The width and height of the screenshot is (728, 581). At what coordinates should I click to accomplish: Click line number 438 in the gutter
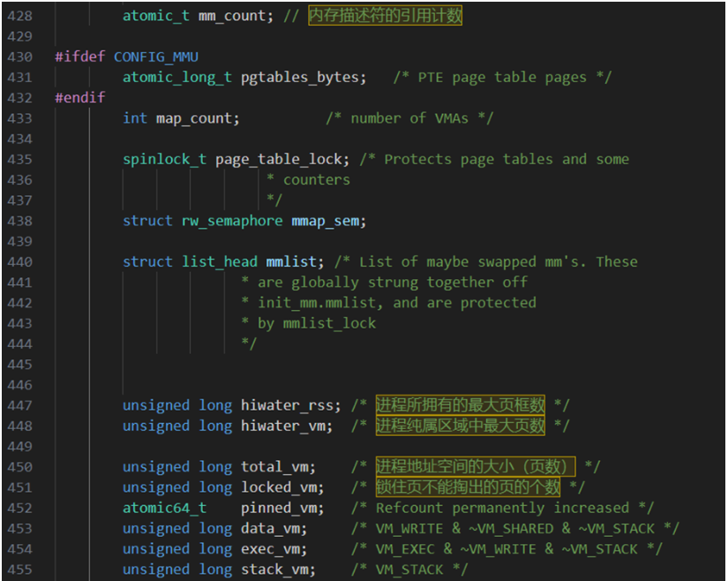click(x=20, y=221)
